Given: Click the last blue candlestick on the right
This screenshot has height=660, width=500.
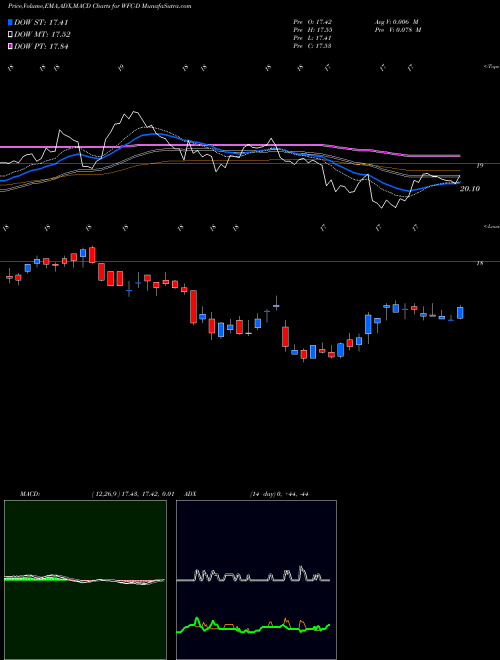Looking at the screenshot, I should [460, 312].
